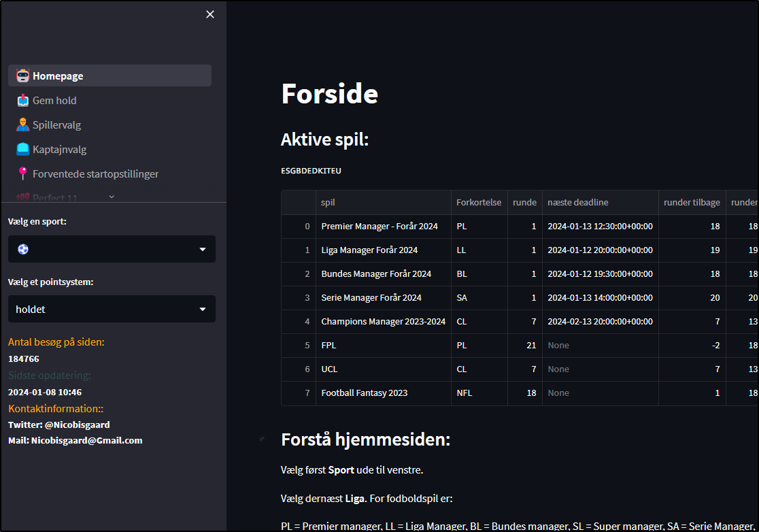Sort table by runder tilbage column header

692,202
